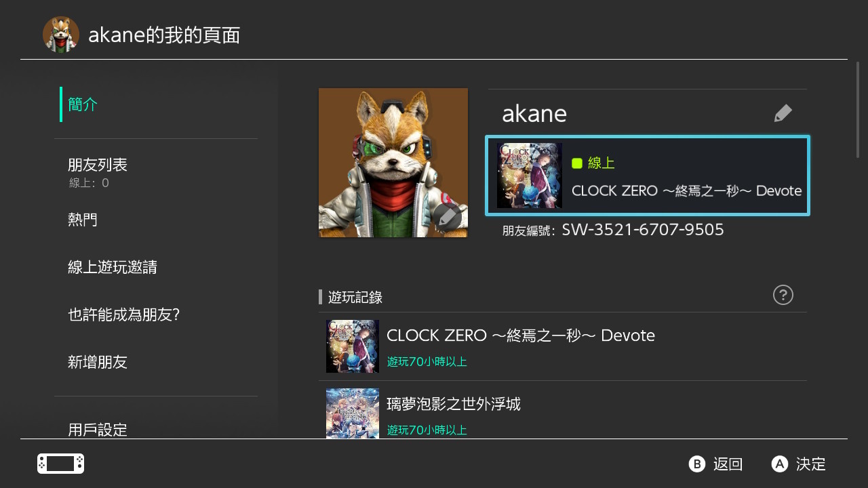The image size is (868, 488).
Task: Click the edit pencil on the profile avatar
Action: (x=448, y=216)
